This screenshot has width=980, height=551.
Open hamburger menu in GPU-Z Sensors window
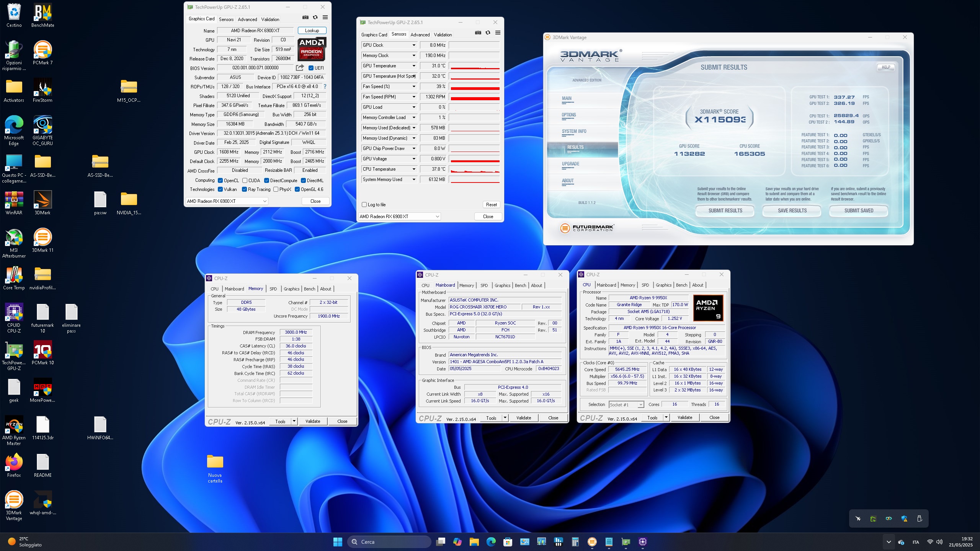[x=498, y=33]
